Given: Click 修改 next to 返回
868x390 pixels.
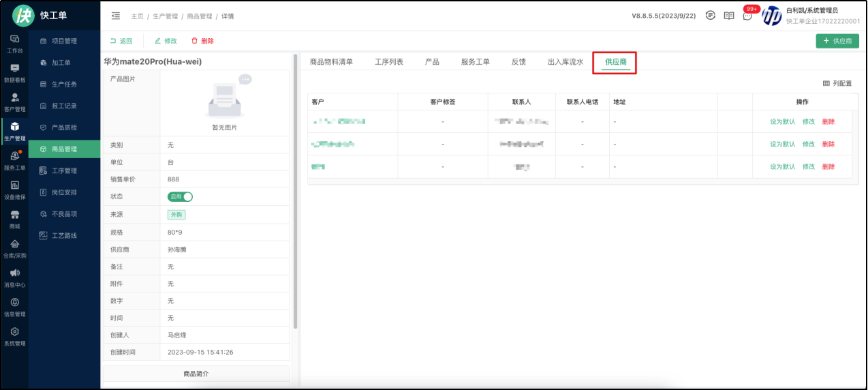Looking at the screenshot, I should point(166,41).
